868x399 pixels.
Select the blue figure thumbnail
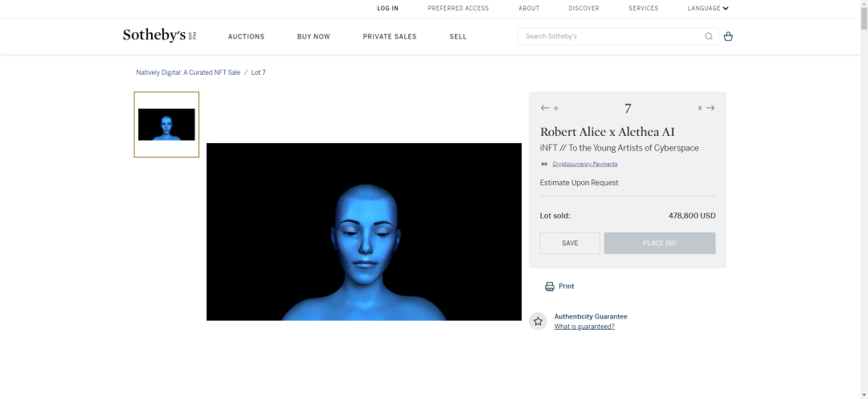click(166, 125)
